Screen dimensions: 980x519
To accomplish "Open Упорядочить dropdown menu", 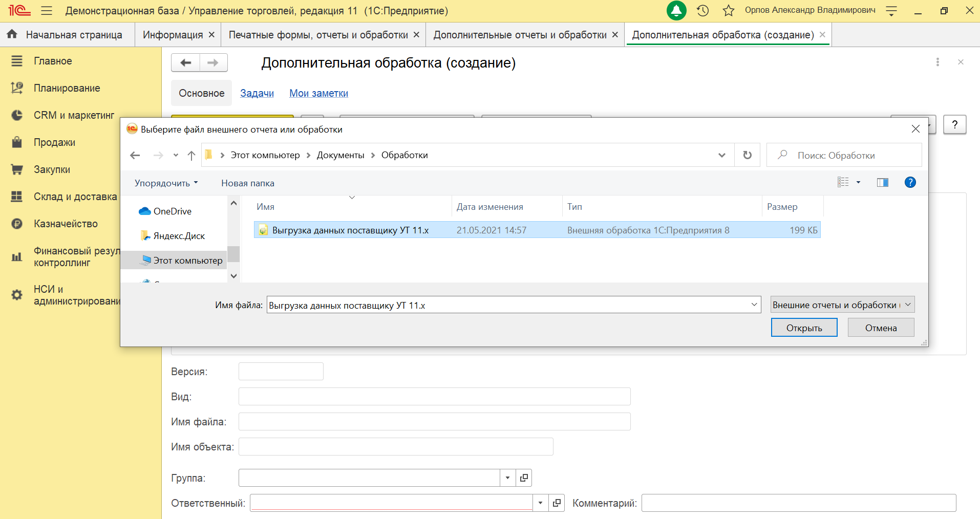I will click(166, 183).
